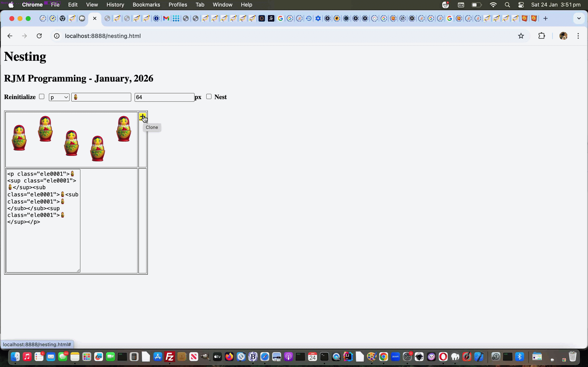Enable the Reinitialize checkbox
Screen dimensions: 588x367
click(x=42, y=97)
